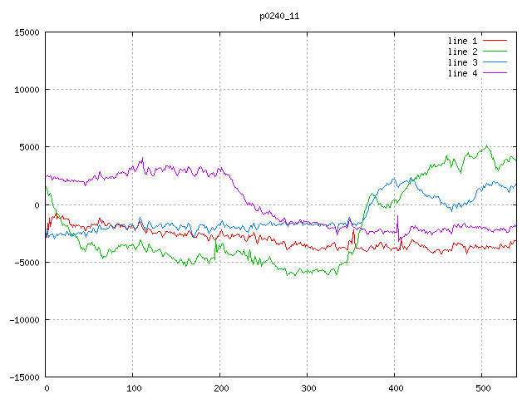Click the 100 x-axis tick label

133,388
